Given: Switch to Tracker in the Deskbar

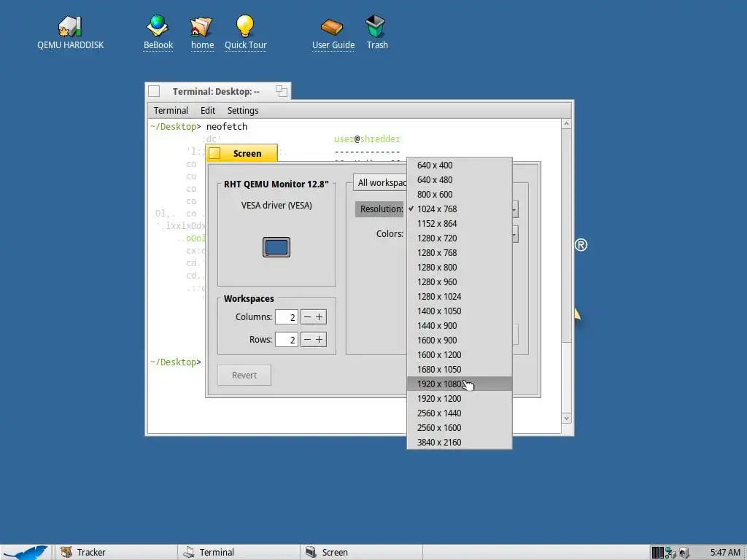Looking at the screenshot, I should tap(115, 553).
